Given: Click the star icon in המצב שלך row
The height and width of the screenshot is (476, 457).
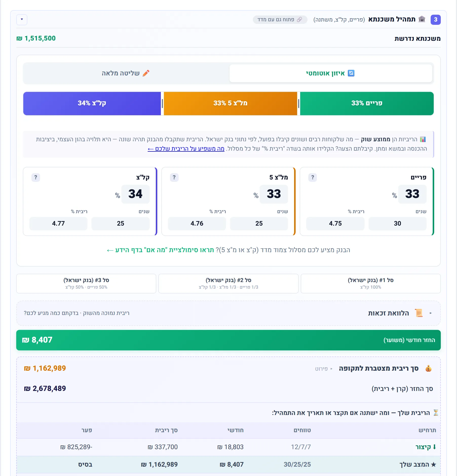Looking at the screenshot, I should click(x=433, y=465).
